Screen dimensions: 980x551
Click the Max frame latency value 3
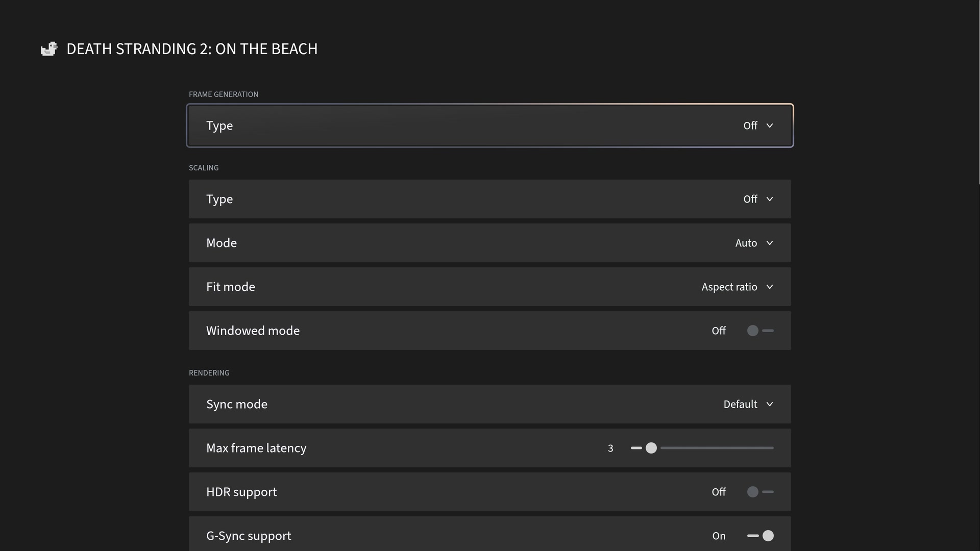click(x=610, y=448)
